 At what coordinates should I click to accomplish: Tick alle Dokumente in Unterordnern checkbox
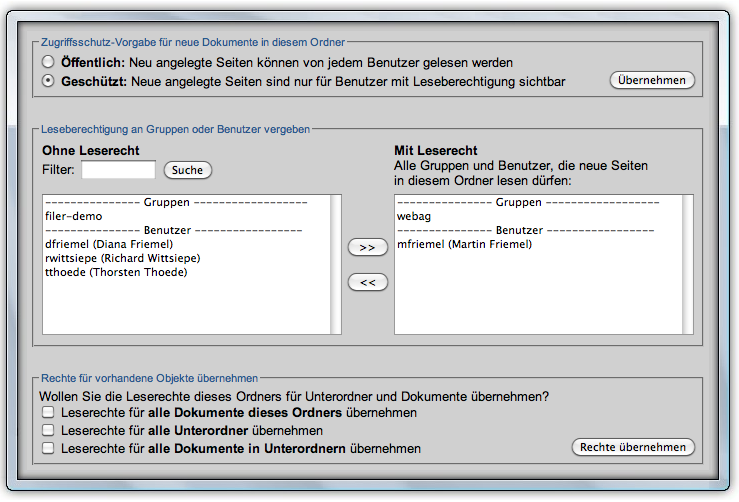pyautogui.click(x=48, y=449)
